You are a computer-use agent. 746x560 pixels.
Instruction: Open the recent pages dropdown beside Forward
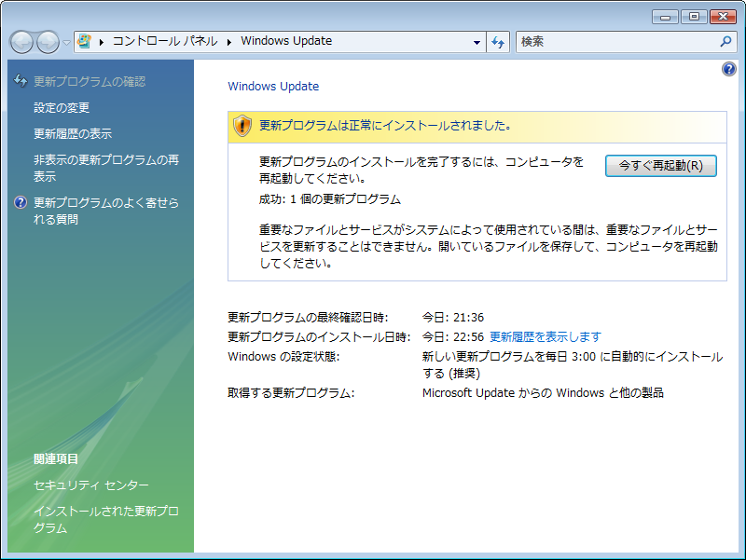click(x=66, y=43)
